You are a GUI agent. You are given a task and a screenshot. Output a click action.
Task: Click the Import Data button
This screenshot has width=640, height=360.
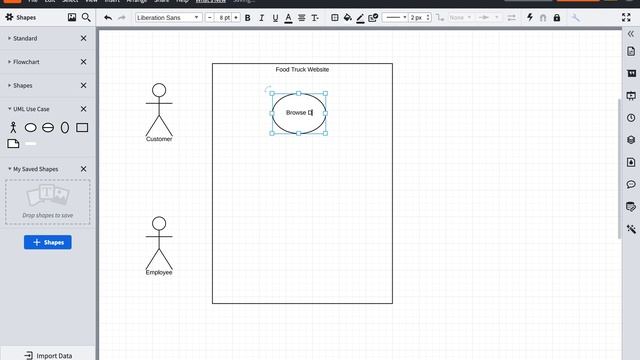[48, 356]
